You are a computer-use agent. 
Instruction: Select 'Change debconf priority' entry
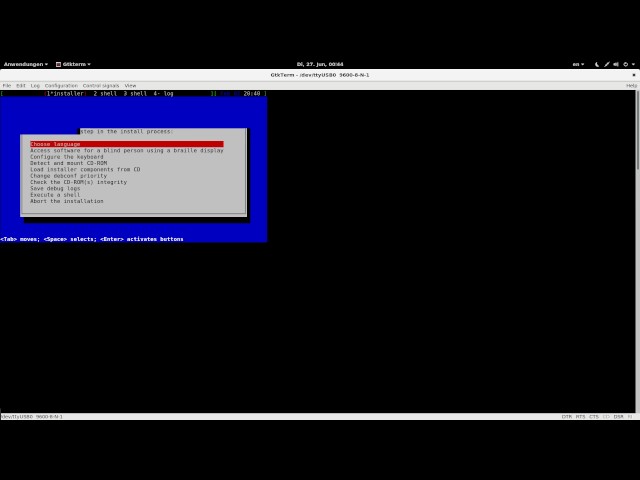tap(68, 176)
